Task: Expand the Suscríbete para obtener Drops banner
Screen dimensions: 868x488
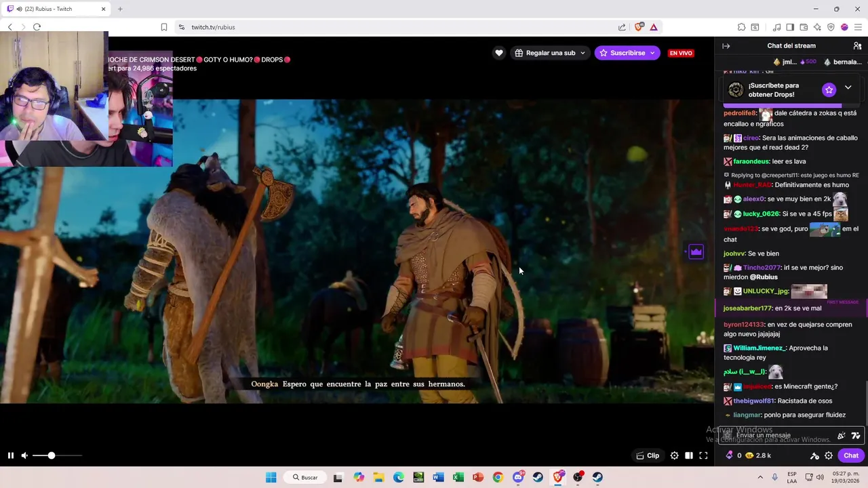Action: point(848,88)
